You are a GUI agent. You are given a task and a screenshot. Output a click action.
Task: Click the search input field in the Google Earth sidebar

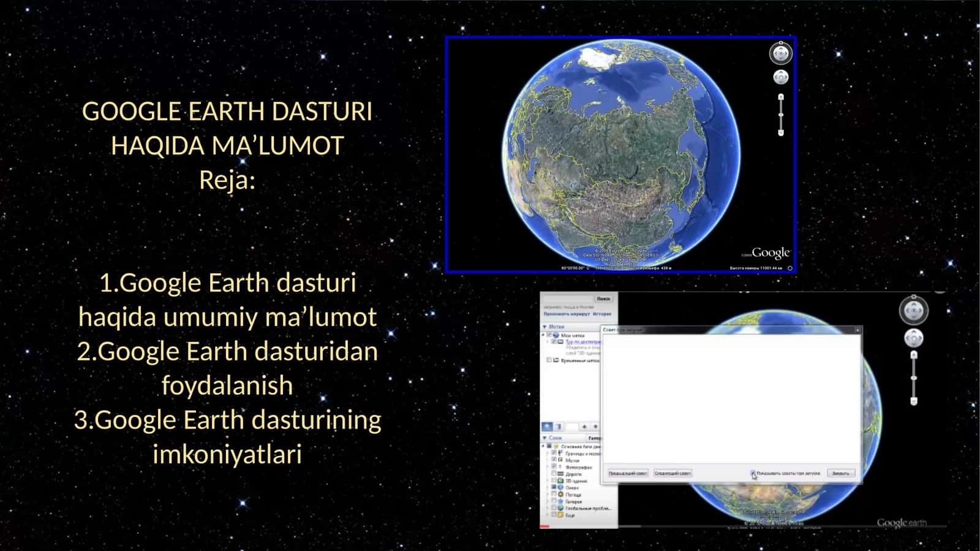568,298
